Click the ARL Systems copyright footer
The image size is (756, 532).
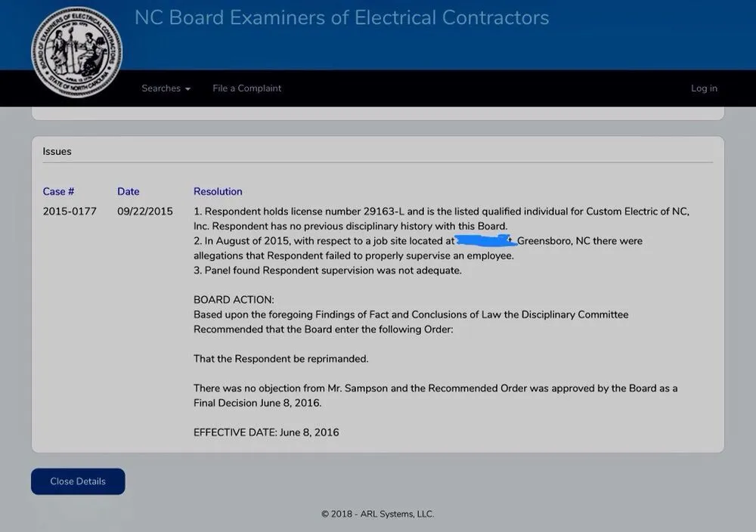click(x=377, y=514)
